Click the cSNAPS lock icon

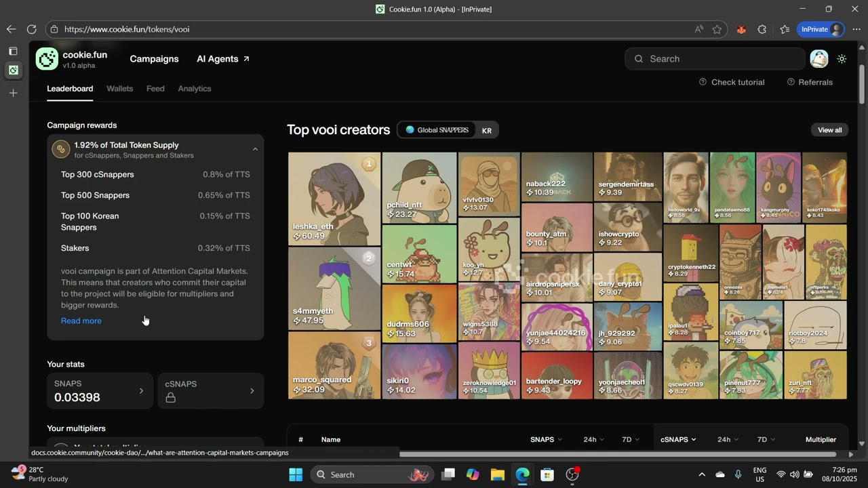pos(170,398)
